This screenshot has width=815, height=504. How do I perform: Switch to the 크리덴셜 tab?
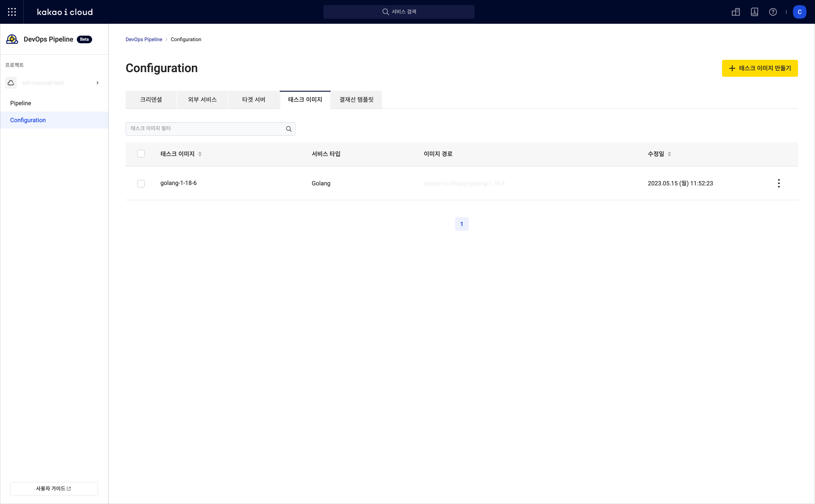point(151,100)
